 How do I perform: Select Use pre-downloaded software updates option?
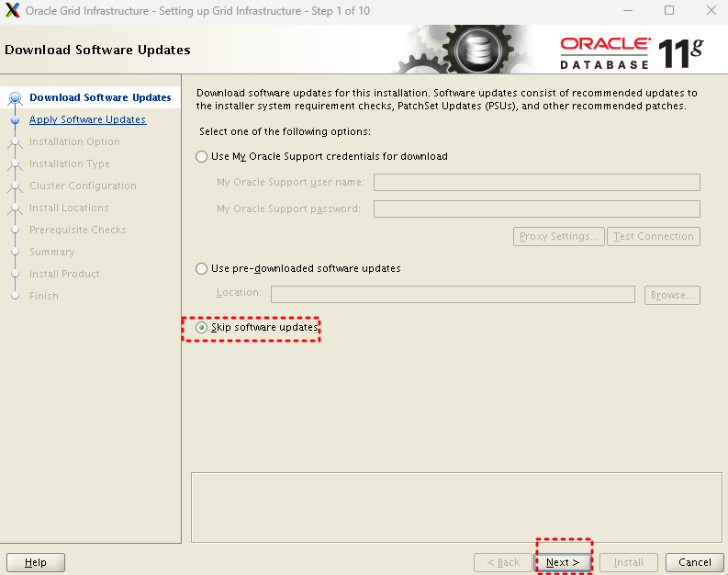point(201,268)
